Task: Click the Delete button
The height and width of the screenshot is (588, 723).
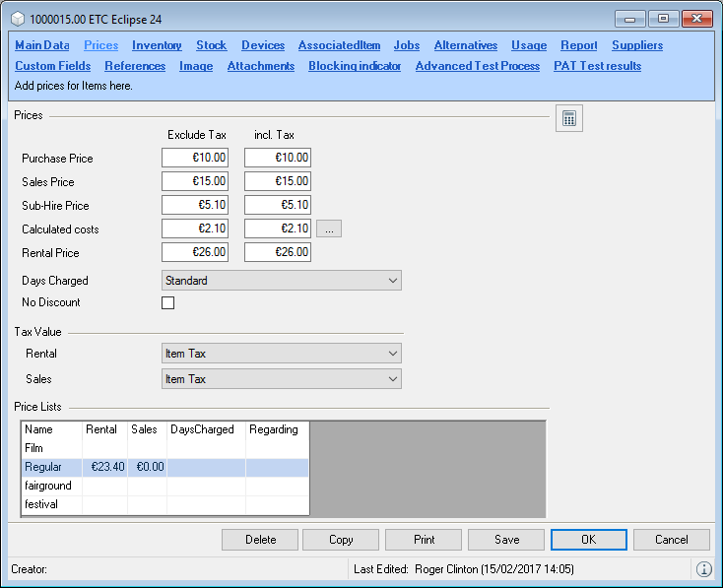Action: coord(260,540)
